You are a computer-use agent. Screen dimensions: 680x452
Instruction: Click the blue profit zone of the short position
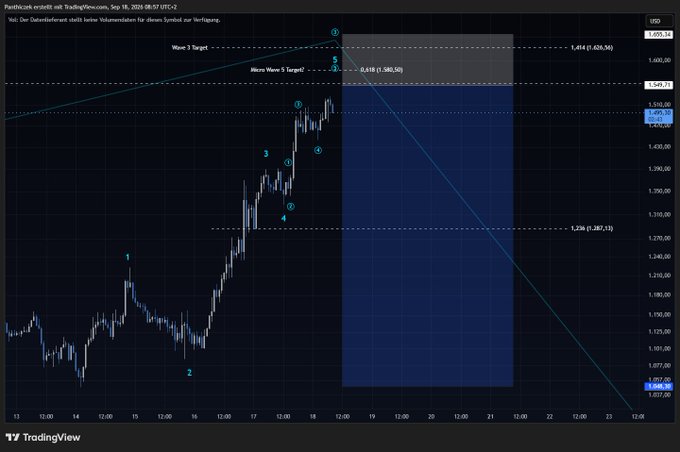428,236
